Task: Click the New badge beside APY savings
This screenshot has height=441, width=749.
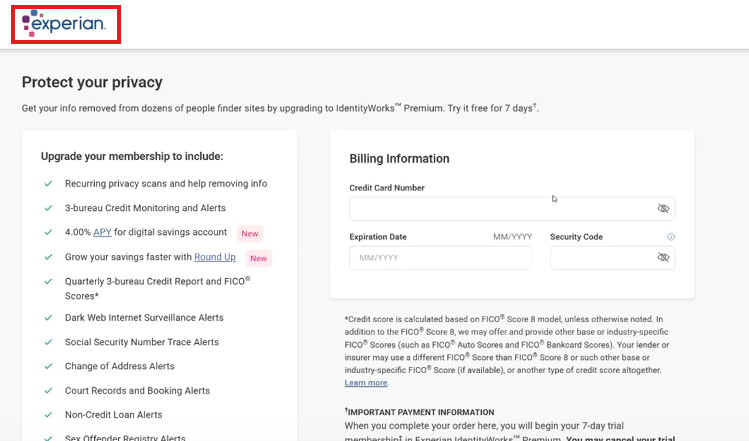Action: [250, 234]
